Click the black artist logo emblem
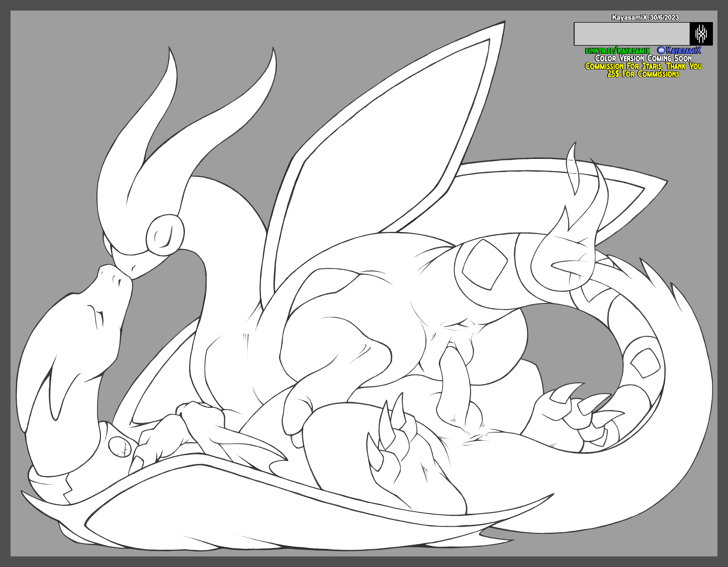The height and width of the screenshot is (567, 728). pyautogui.click(x=701, y=34)
